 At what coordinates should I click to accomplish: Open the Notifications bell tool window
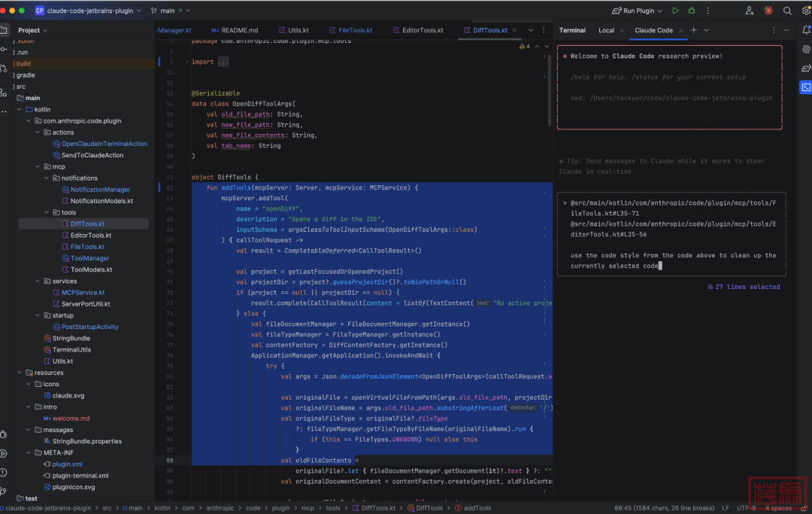[806, 30]
